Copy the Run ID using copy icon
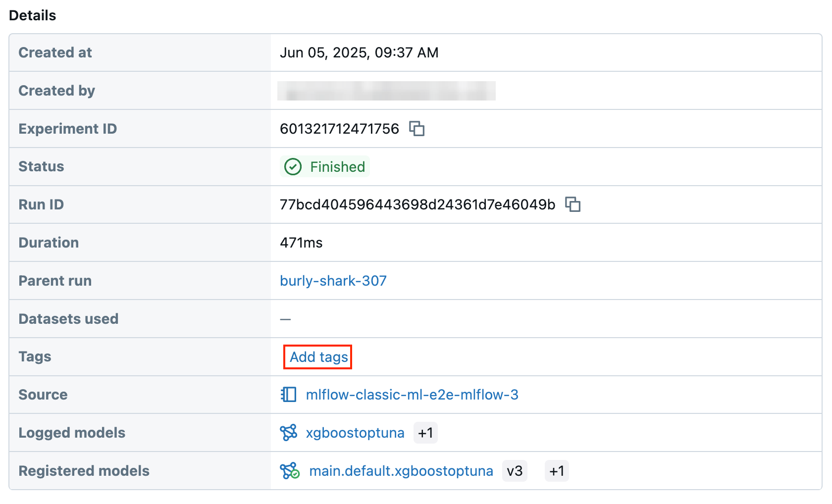832x504 pixels. (x=573, y=204)
